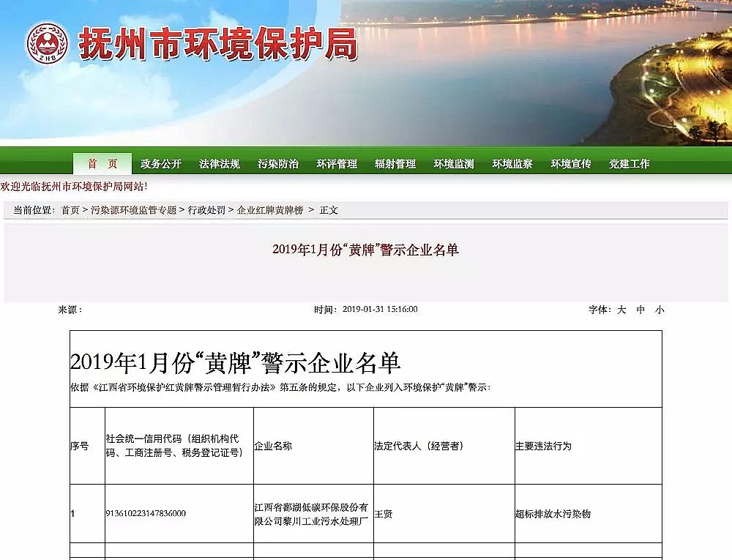Image resolution: width=732 pixels, height=560 pixels.
Task: Open the 环境宣传 navigation menu
Action: click(570, 163)
